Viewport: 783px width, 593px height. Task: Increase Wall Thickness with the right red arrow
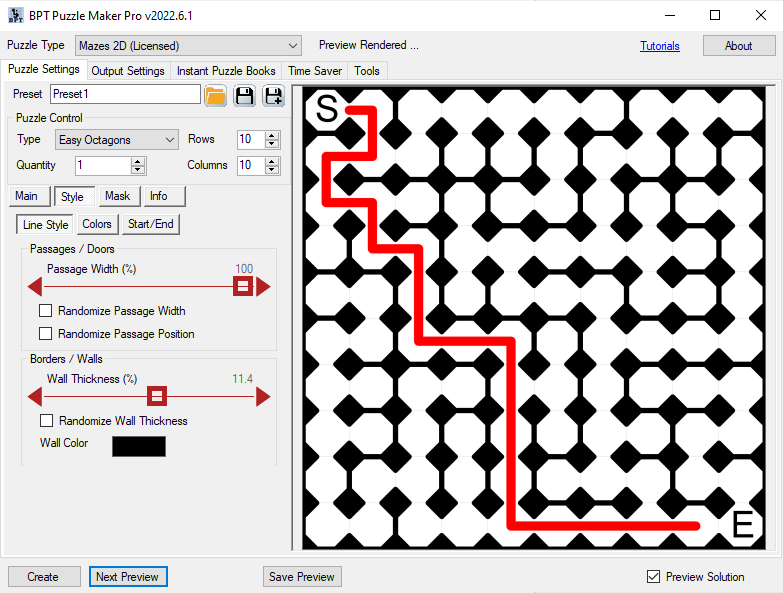point(263,397)
